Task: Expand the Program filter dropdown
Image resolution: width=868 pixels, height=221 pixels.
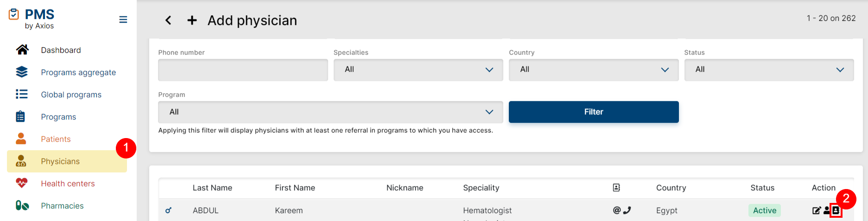Action: [x=330, y=112]
